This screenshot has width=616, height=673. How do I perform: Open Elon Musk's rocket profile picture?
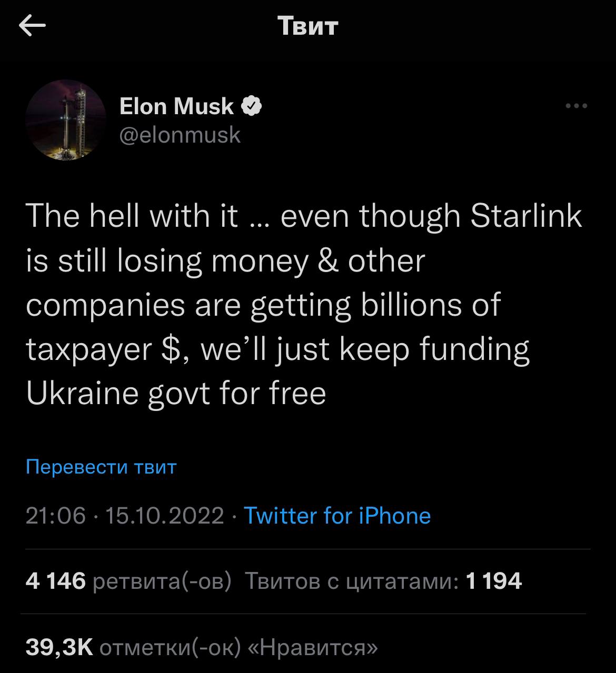point(66,120)
